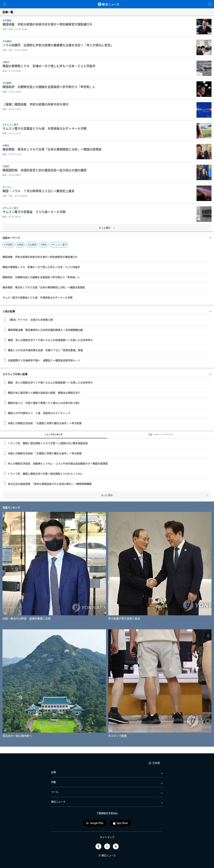Select the #韓米 keyword tag
The height and width of the screenshot is (868, 214).
click(44, 245)
